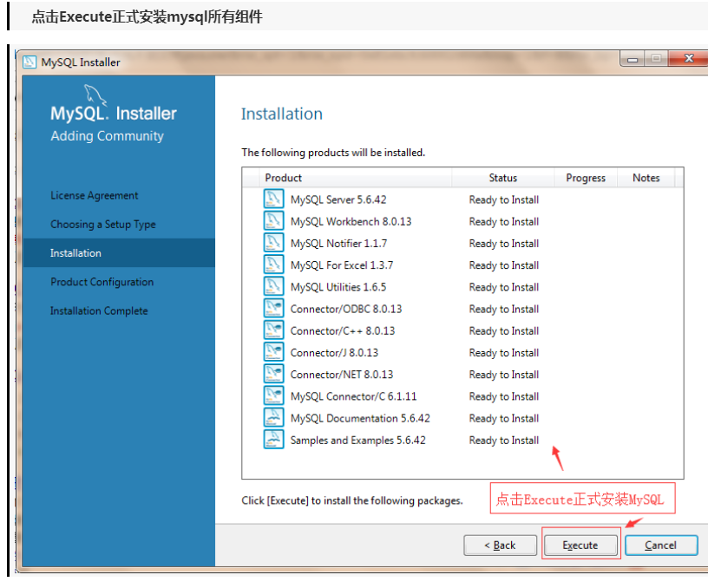Select the Samples and Examples 5.6.42 row

click(x=462, y=440)
